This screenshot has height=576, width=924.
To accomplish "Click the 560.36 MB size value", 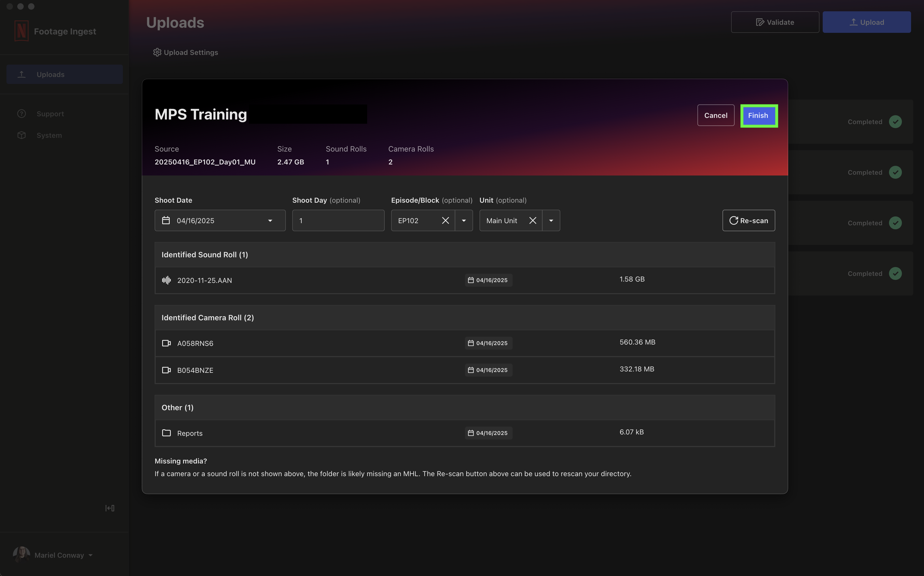I will pos(637,342).
